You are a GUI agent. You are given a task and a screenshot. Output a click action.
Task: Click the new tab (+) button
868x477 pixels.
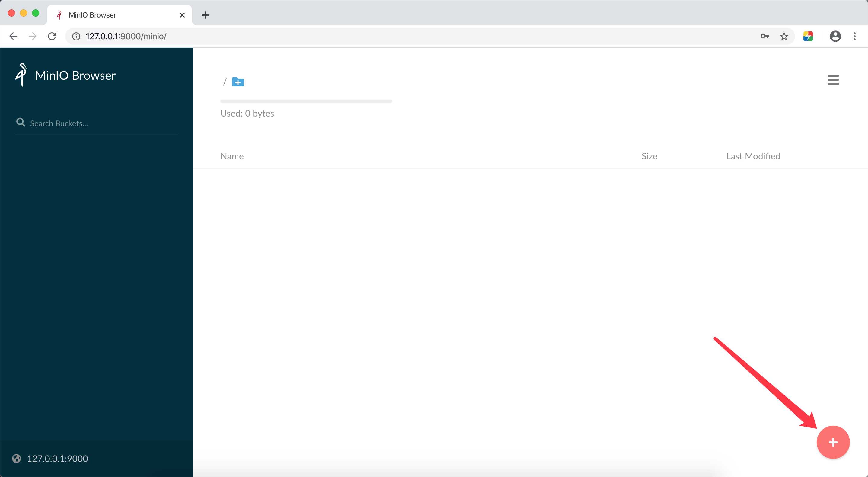205,15
